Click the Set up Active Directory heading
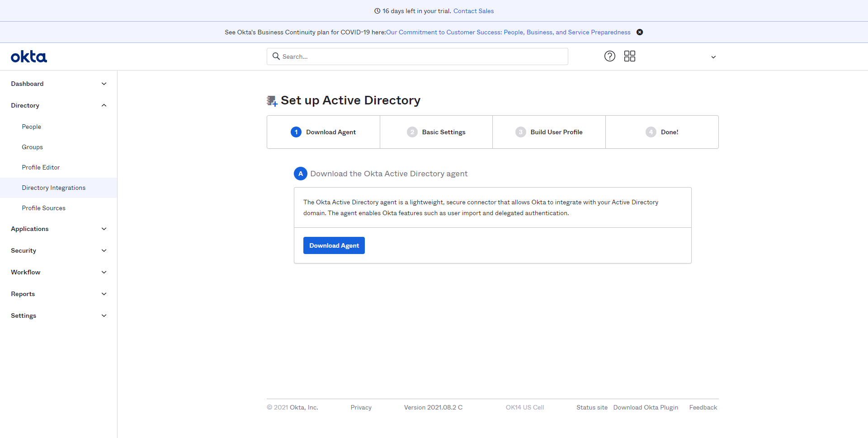 350,100
